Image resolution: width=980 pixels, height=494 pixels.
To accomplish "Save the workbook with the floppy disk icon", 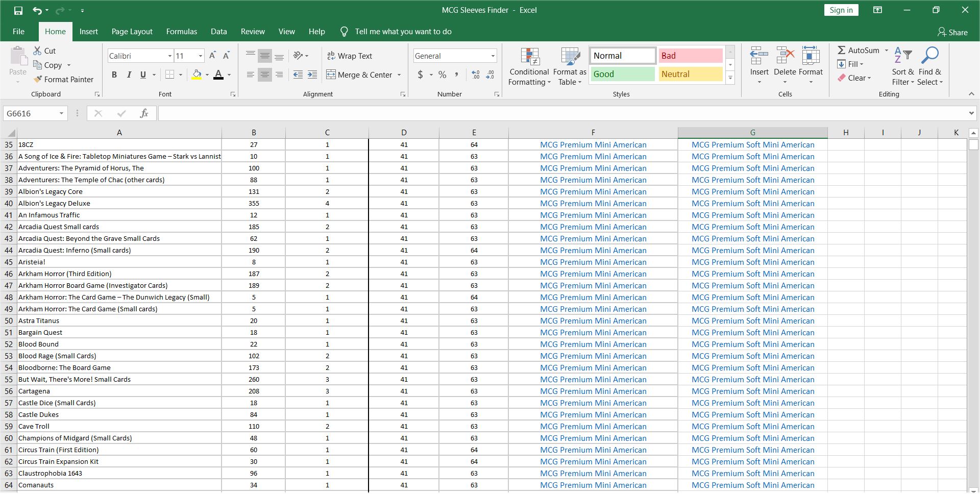I will point(18,10).
